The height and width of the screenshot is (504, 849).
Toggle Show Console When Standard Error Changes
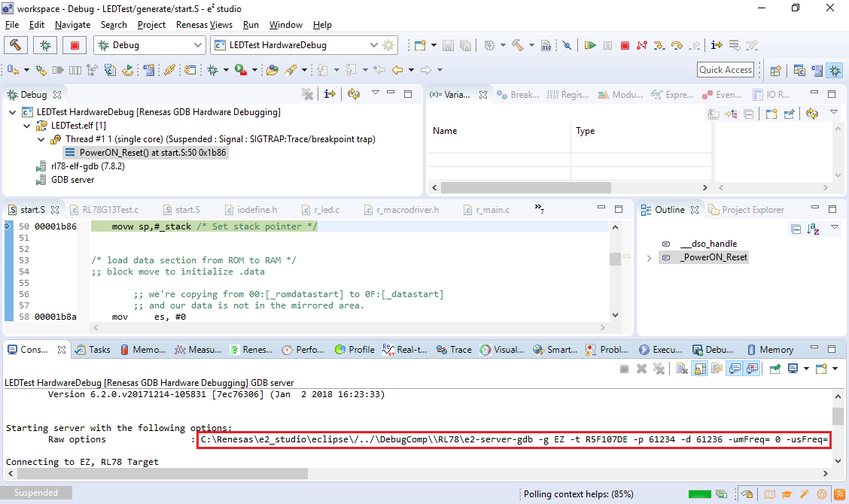(752, 369)
